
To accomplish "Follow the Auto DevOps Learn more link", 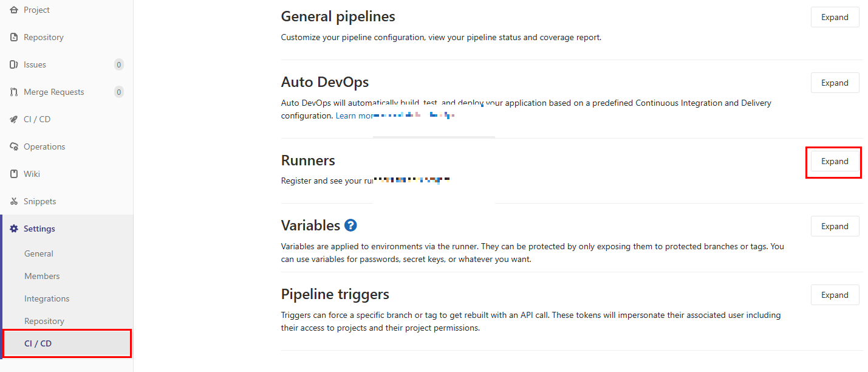I will (355, 115).
